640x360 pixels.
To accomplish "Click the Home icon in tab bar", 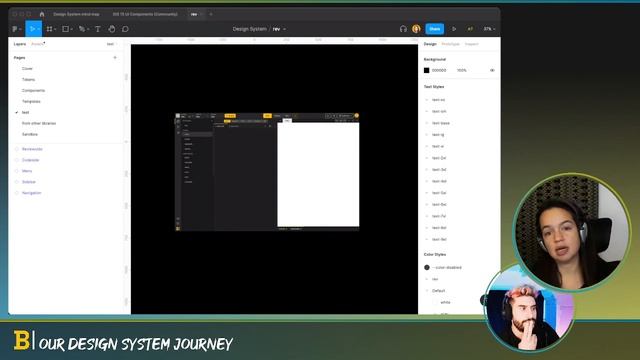I will (42, 14).
